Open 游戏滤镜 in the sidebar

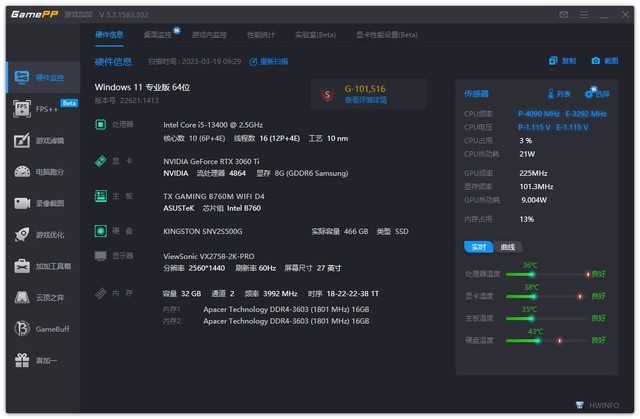click(x=40, y=140)
